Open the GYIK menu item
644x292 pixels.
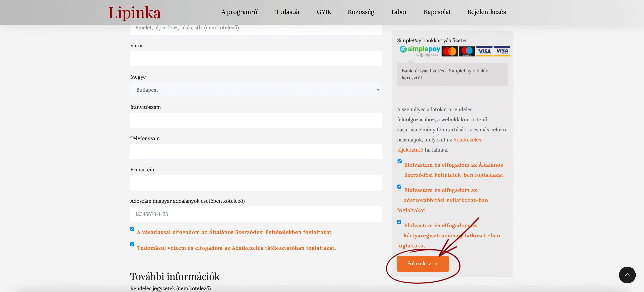[x=324, y=12]
